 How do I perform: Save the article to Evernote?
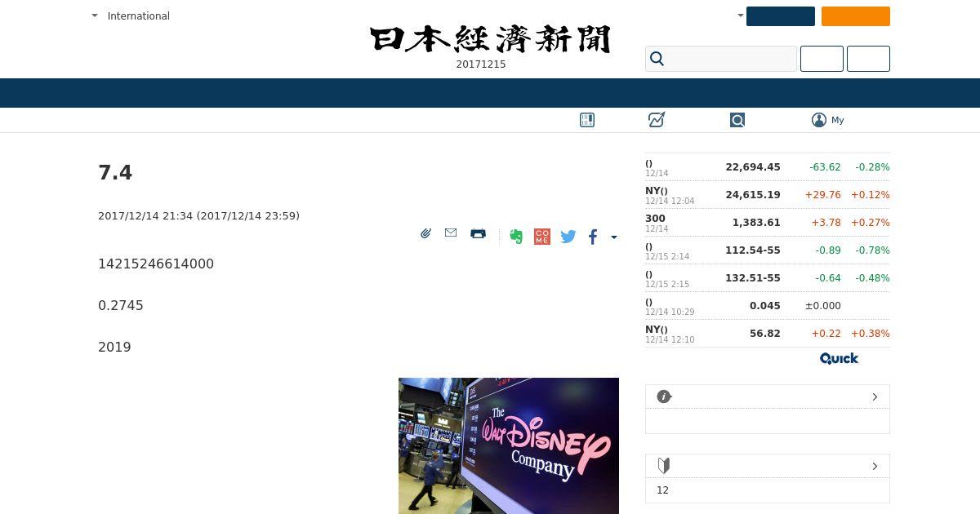[516, 237]
